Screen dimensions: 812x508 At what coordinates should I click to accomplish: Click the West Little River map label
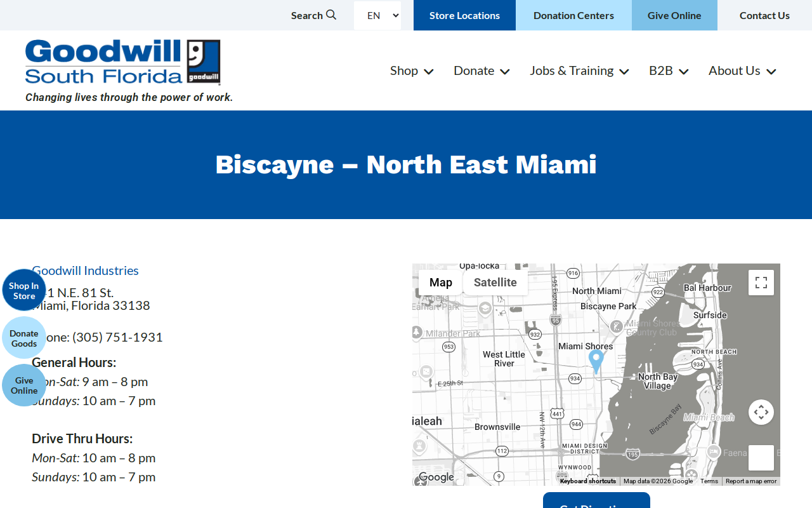pyautogui.click(x=504, y=359)
